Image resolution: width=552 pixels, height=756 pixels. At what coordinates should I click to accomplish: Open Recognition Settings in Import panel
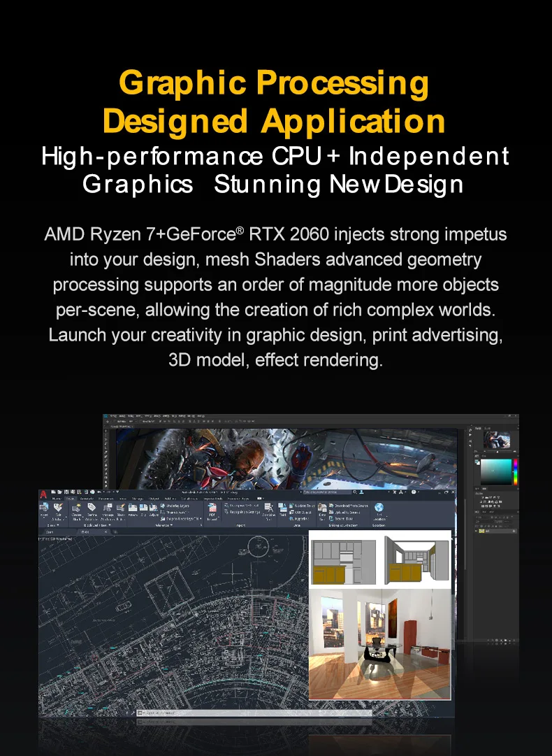[242, 512]
